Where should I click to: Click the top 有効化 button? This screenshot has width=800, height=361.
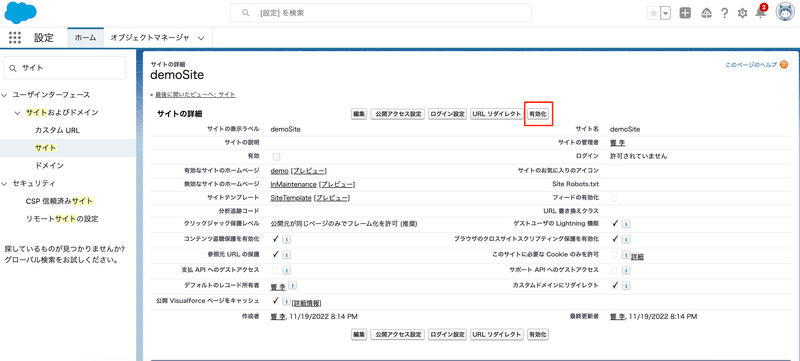coord(538,114)
